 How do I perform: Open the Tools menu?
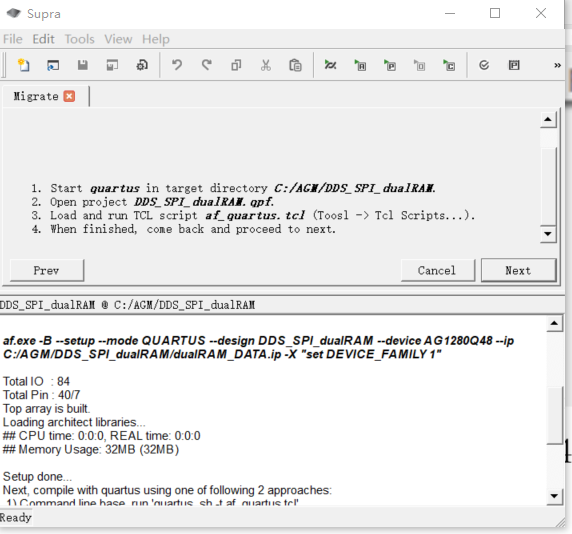(x=80, y=39)
